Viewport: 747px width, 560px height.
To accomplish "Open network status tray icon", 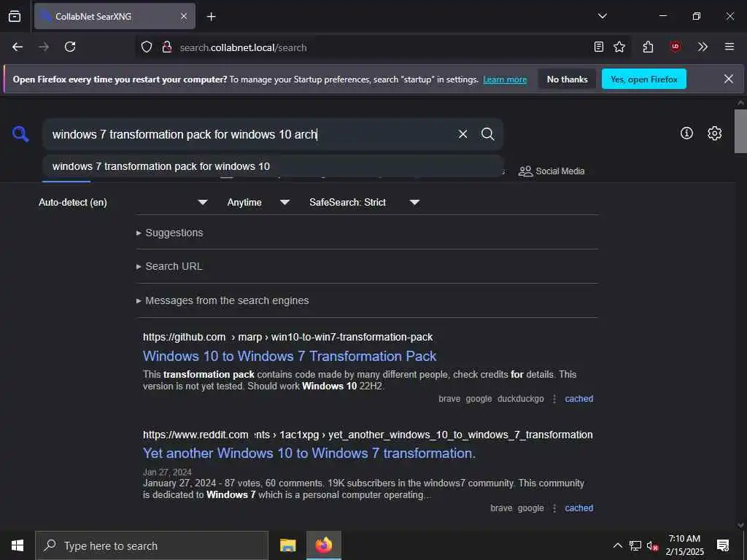I will [x=635, y=545].
